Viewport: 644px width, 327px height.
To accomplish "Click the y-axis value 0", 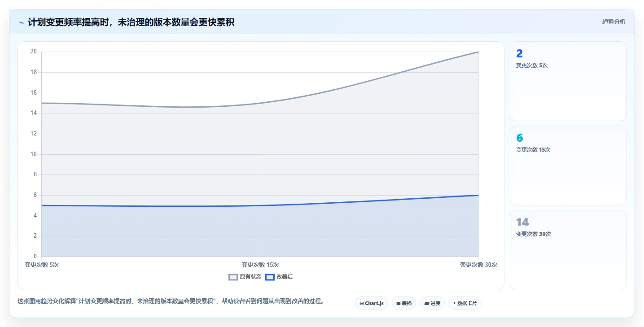I will tap(35, 257).
